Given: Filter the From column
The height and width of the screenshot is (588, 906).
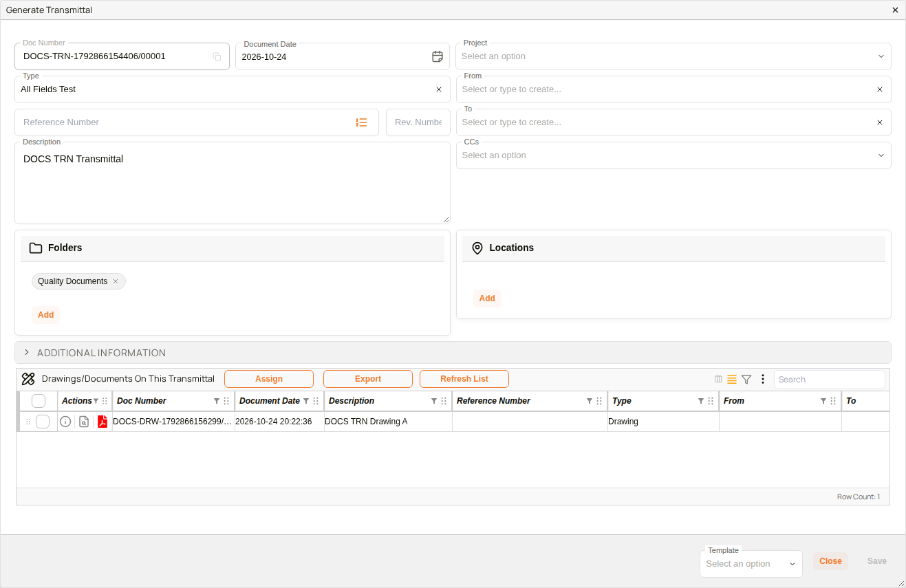Looking at the screenshot, I should click(x=823, y=401).
